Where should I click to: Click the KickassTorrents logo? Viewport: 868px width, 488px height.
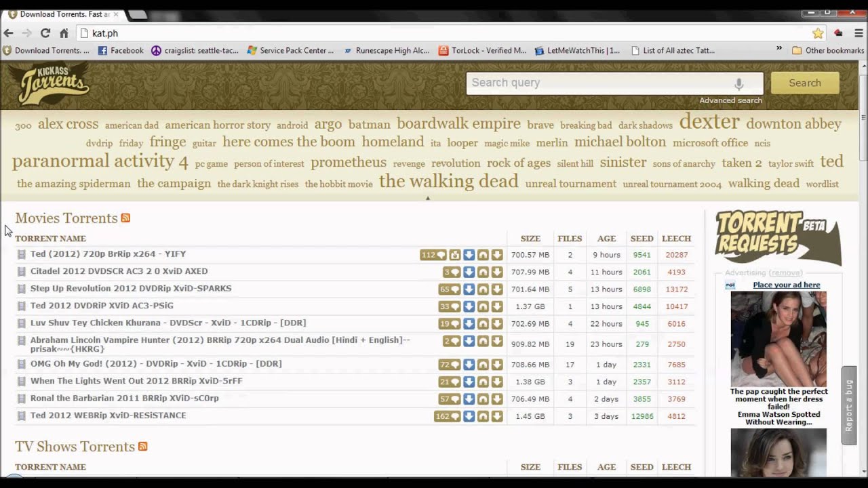54,83
